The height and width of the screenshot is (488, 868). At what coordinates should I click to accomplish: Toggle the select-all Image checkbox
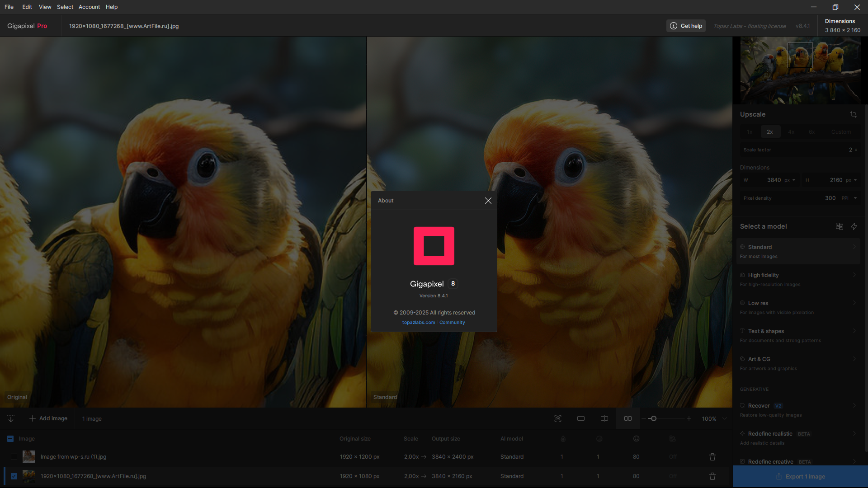(10, 439)
